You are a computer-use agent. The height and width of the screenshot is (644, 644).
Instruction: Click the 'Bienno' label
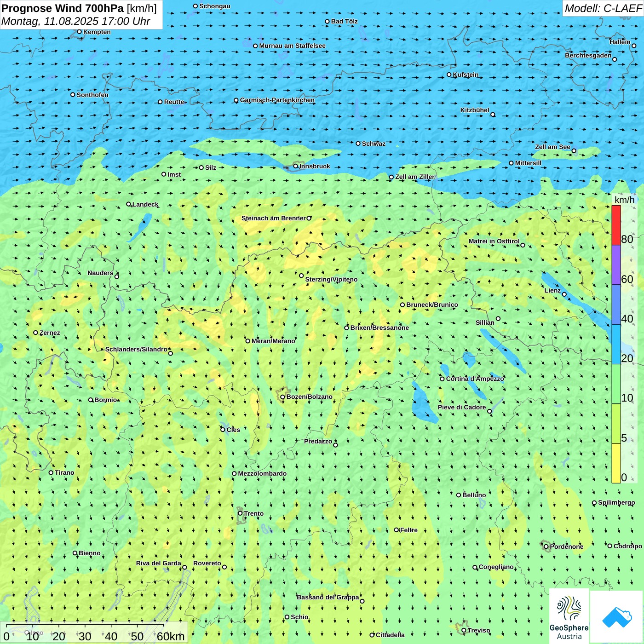click(x=90, y=553)
